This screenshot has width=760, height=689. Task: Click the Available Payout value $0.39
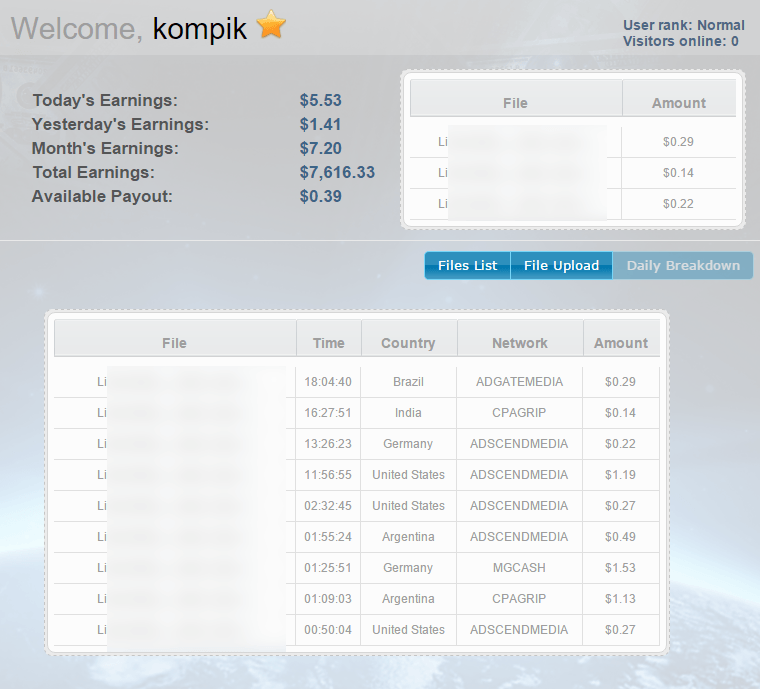(x=320, y=196)
